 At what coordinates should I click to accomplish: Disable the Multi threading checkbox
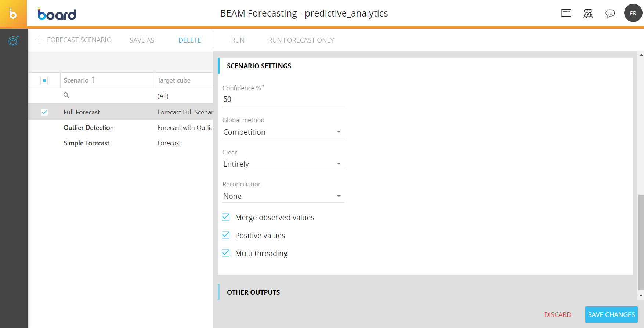click(x=226, y=253)
